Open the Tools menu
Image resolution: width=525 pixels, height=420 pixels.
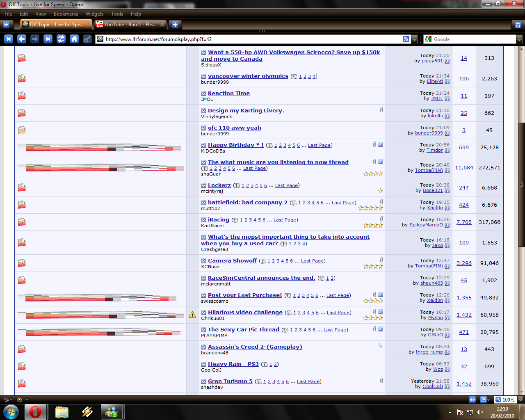(x=117, y=14)
